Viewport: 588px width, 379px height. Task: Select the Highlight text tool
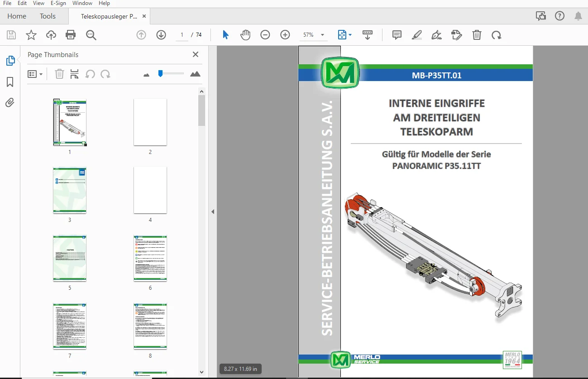point(417,35)
